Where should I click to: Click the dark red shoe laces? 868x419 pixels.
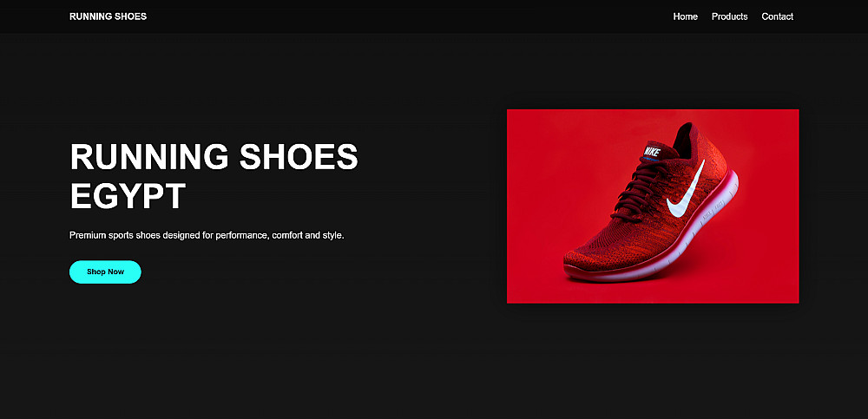(x=641, y=186)
